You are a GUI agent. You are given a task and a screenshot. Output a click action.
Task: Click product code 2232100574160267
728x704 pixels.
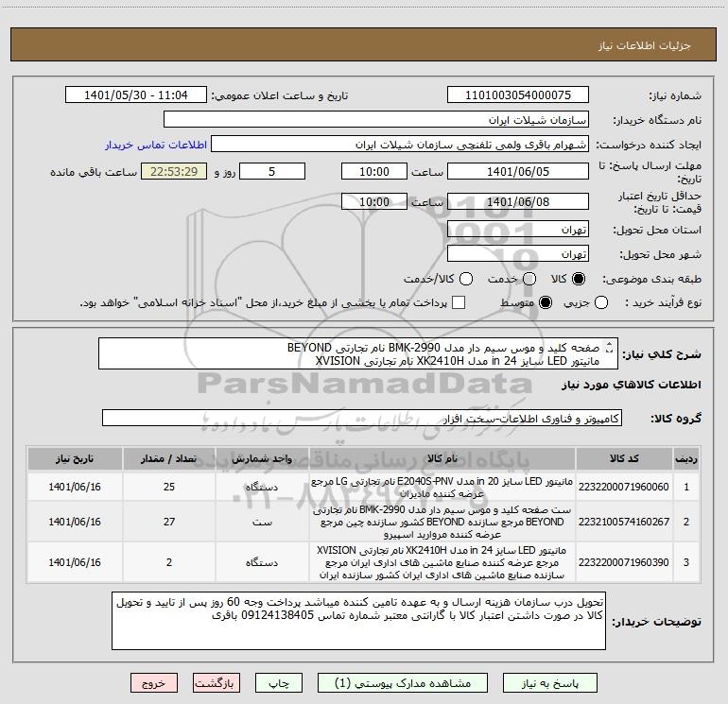coord(624,522)
